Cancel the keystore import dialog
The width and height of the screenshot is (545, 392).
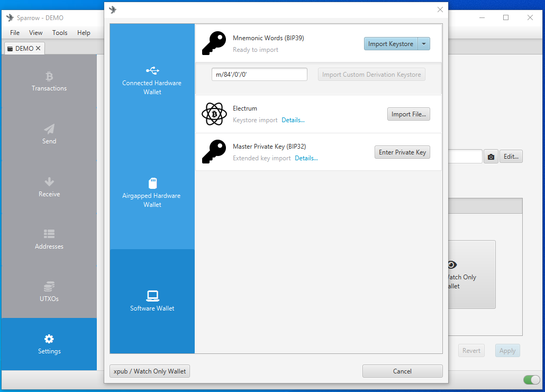(x=403, y=371)
